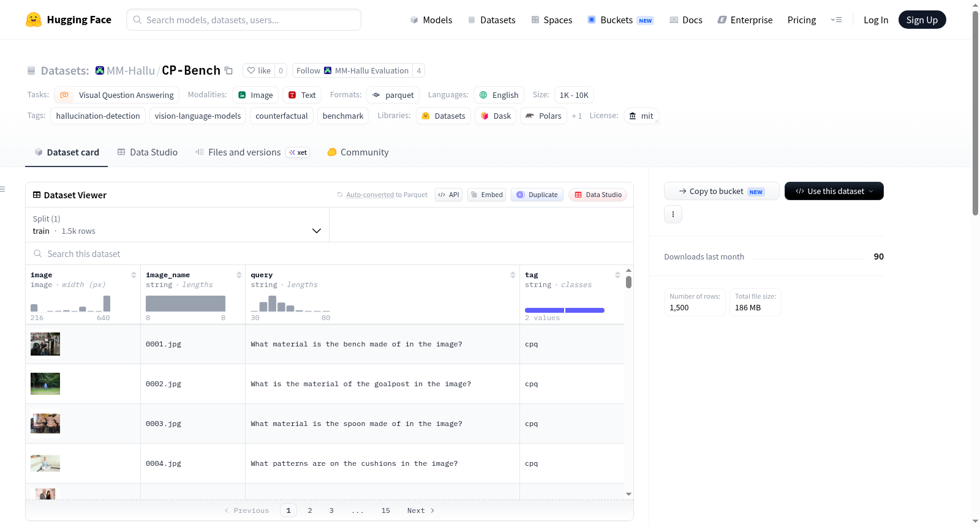Image resolution: width=980 pixels, height=527 pixels.
Task: Click the image width histogram
Action: [x=70, y=303]
